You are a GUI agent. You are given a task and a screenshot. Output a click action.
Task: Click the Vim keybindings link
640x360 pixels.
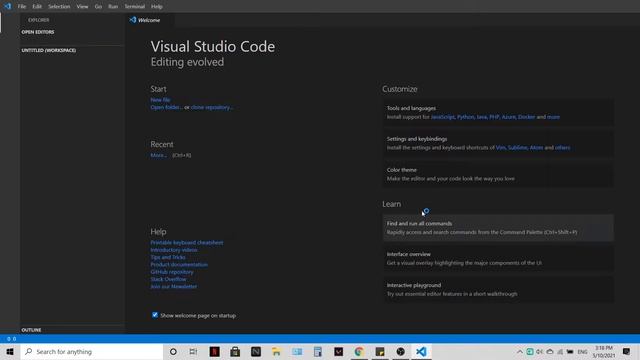[x=501, y=147]
